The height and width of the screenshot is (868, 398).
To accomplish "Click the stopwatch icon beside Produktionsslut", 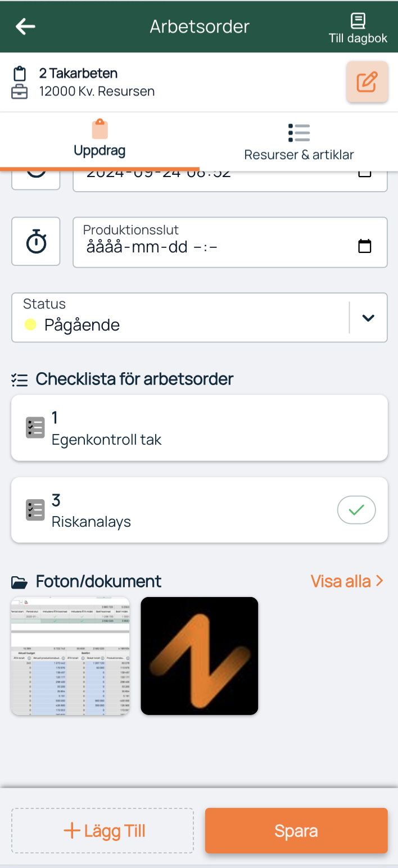I will point(36,241).
